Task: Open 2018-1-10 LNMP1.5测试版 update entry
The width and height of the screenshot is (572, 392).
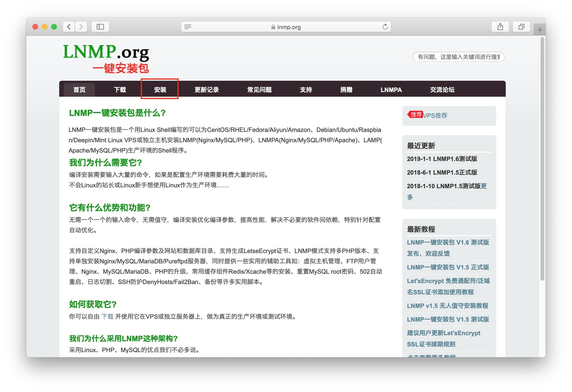Action: pyautogui.click(x=444, y=186)
